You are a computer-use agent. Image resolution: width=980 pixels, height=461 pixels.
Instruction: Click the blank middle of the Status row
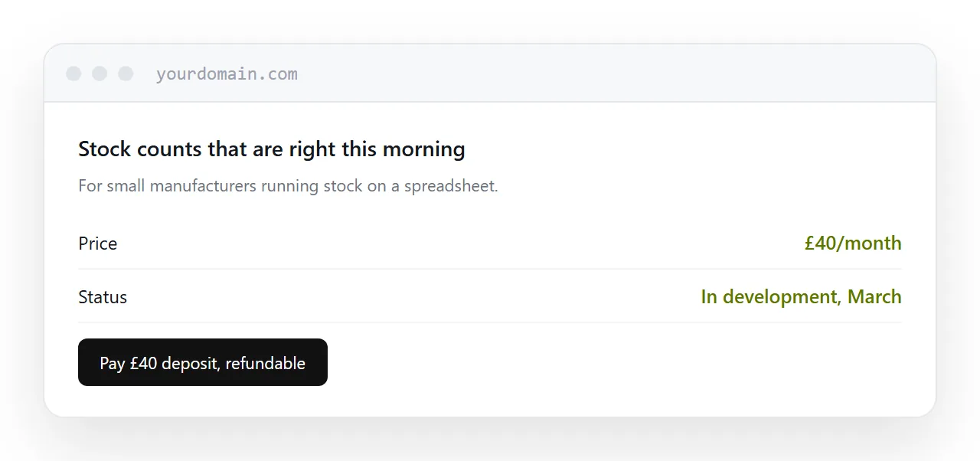pyautogui.click(x=413, y=297)
